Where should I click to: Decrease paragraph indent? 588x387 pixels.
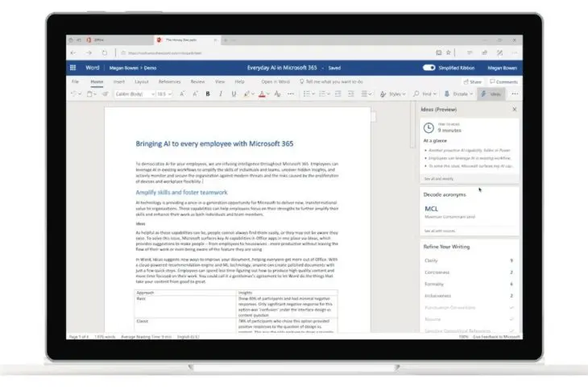[337, 94]
